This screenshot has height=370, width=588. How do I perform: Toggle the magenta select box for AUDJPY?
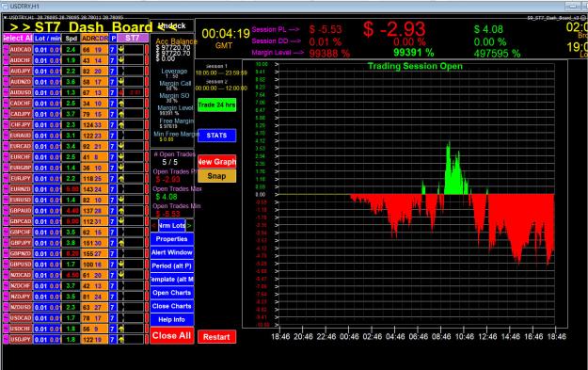[6, 71]
